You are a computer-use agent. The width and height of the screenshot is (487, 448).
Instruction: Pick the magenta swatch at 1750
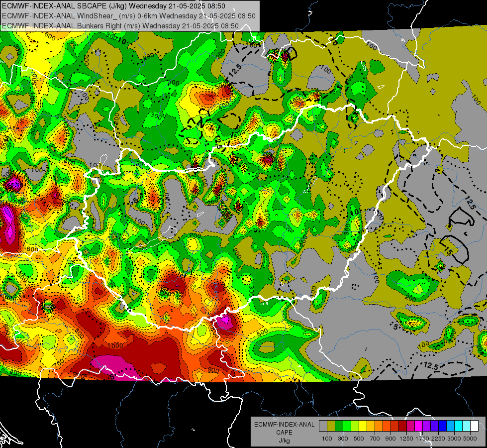point(419,426)
